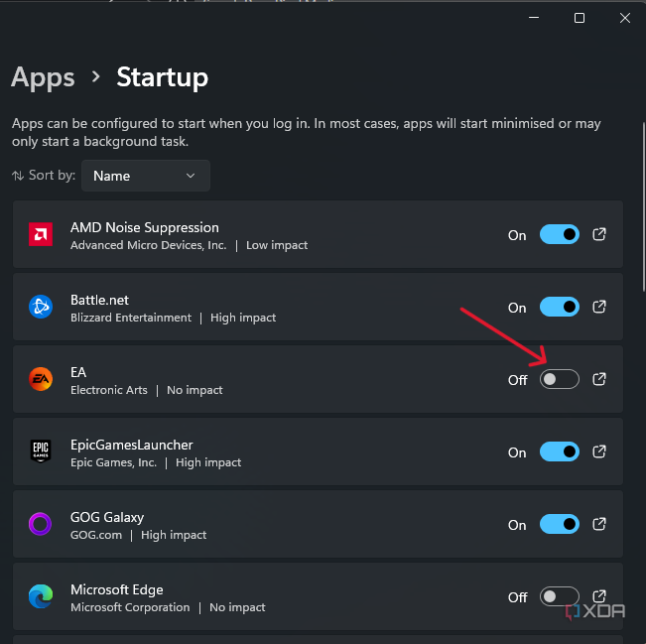Enable Microsoft Edge startup toggle
646x644 pixels.
559,596
